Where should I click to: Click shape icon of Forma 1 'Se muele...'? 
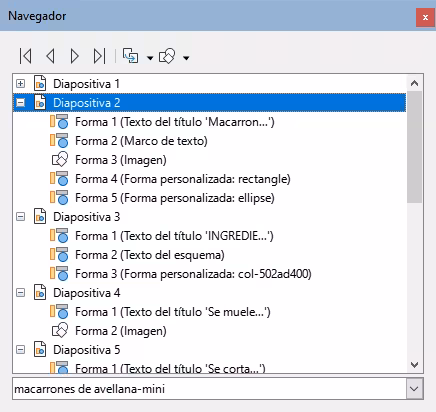[x=59, y=312]
